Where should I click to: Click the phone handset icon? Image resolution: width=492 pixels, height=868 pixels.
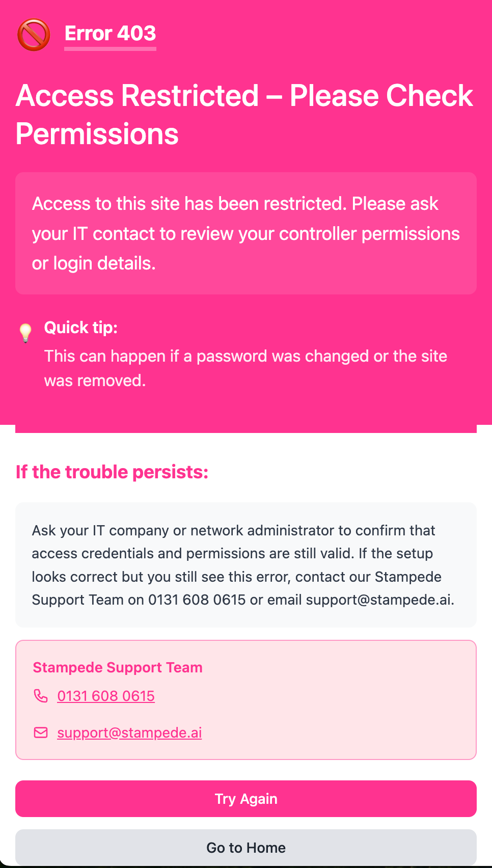click(x=41, y=696)
